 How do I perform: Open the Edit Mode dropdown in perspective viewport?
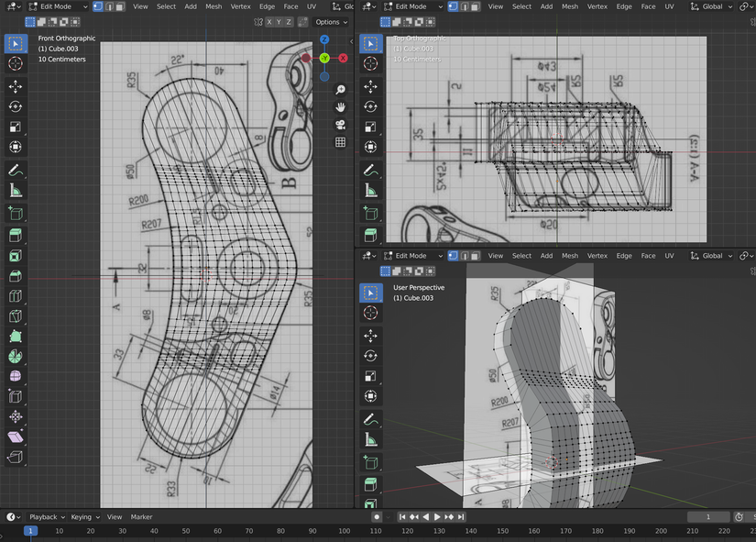[411, 256]
